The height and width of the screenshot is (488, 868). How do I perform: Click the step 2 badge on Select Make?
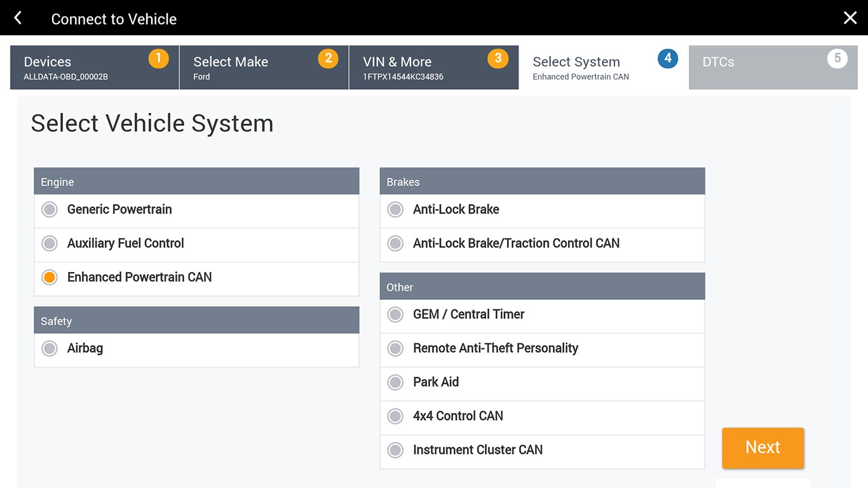[x=328, y=58]
